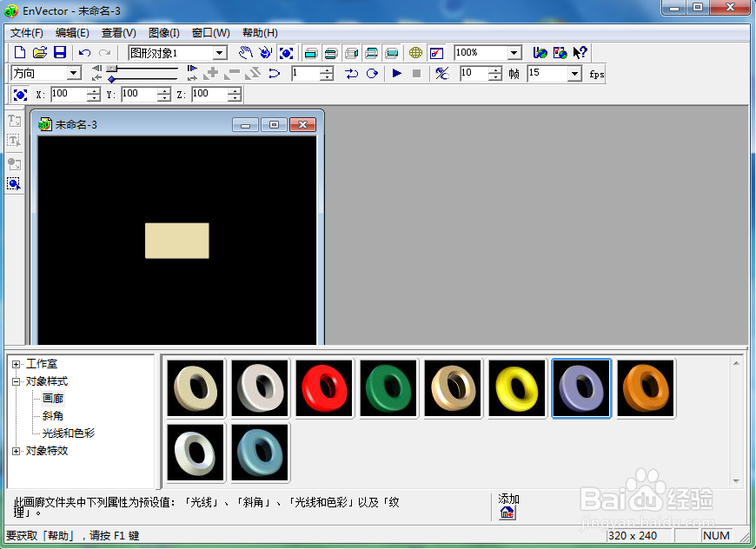The image size is (756, 549).
Task: Open the 文件(F) menu
Action: click(x=27, y=33)
